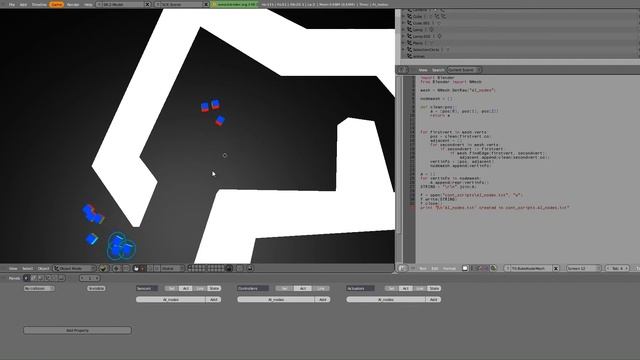Click the Add Property button

coord(77,330)
